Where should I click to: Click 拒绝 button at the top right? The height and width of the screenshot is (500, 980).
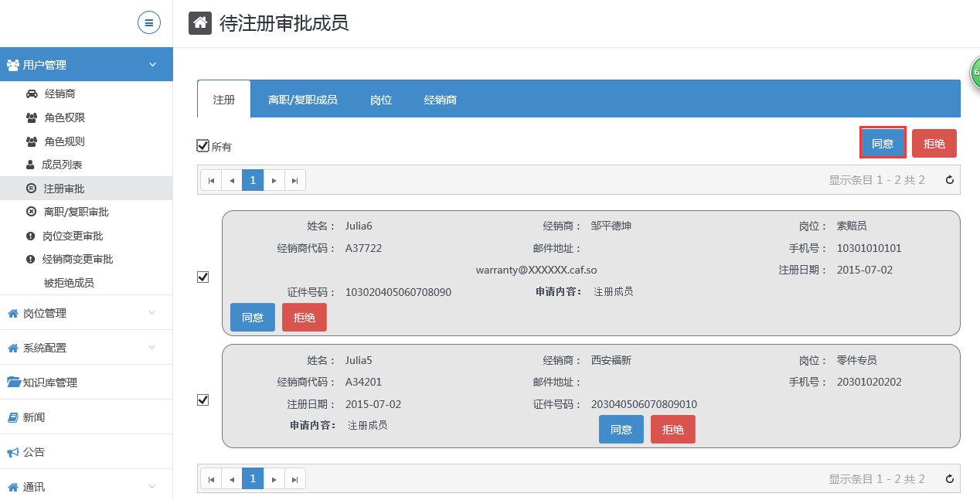pos(934,143)
